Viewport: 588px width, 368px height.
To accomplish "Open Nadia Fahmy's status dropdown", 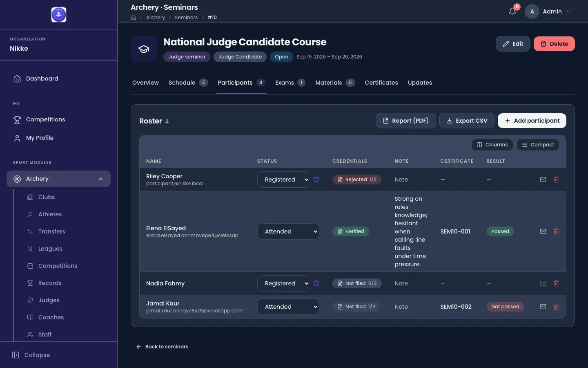I will [284, 283].
